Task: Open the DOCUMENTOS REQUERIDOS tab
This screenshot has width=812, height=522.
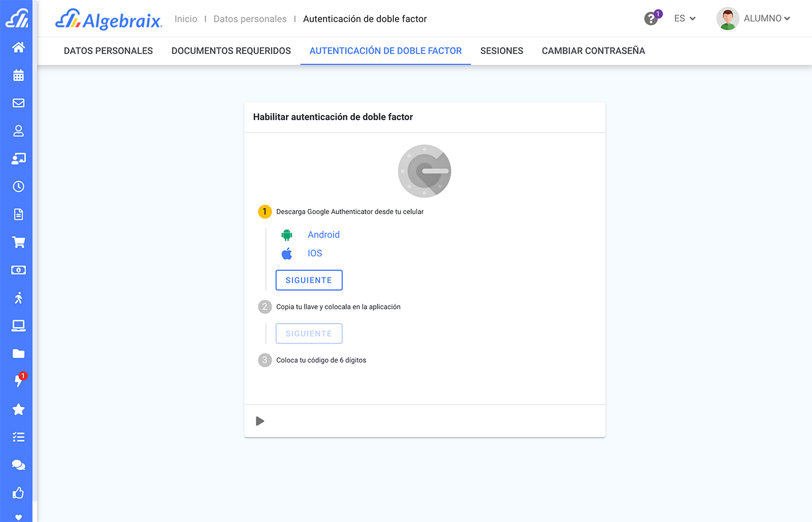Action: click(231, 50)
